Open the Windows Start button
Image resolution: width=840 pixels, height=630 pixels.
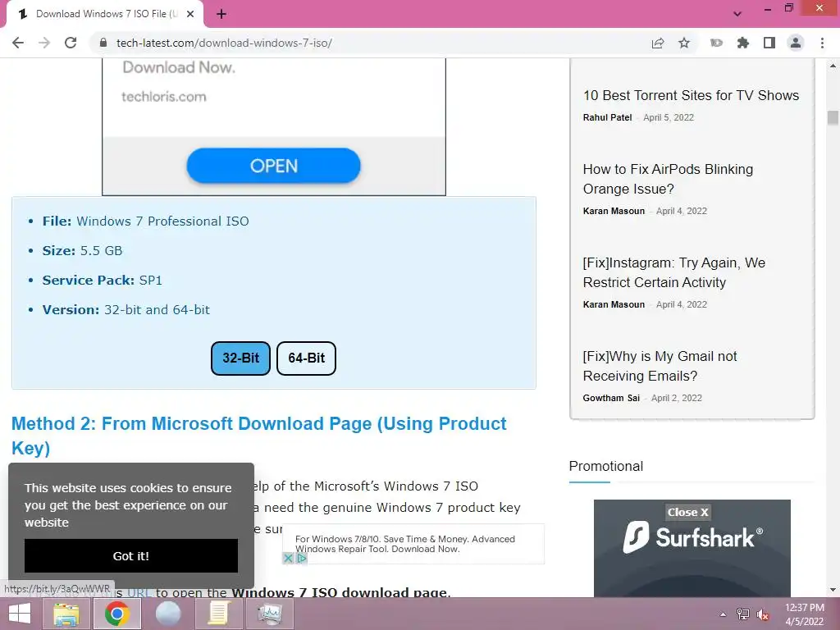(x=20, y=614)
